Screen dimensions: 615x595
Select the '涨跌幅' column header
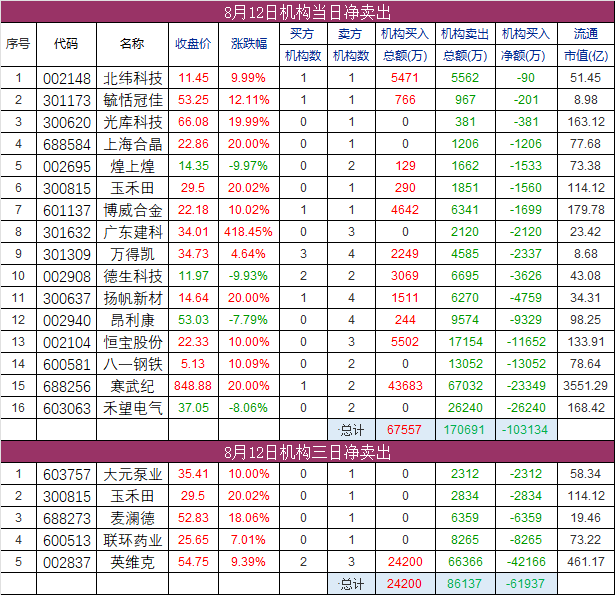pyautogui.click(x=249, y=44)
